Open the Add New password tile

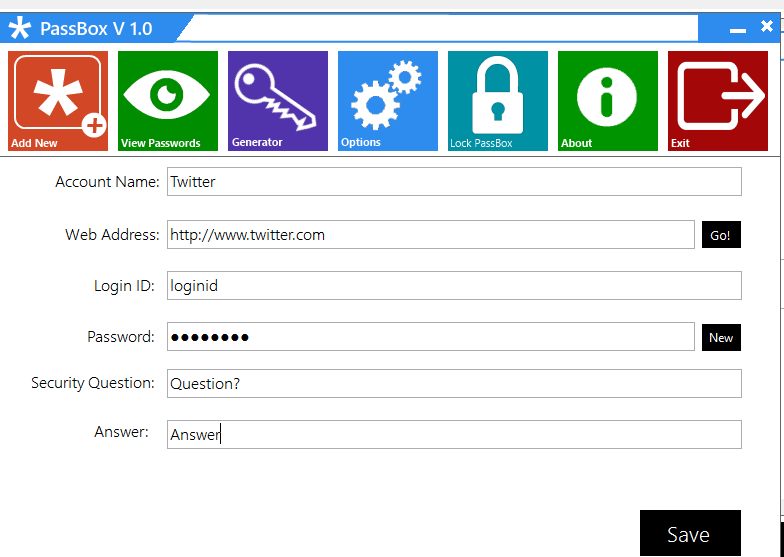click(x=58, y=100)
